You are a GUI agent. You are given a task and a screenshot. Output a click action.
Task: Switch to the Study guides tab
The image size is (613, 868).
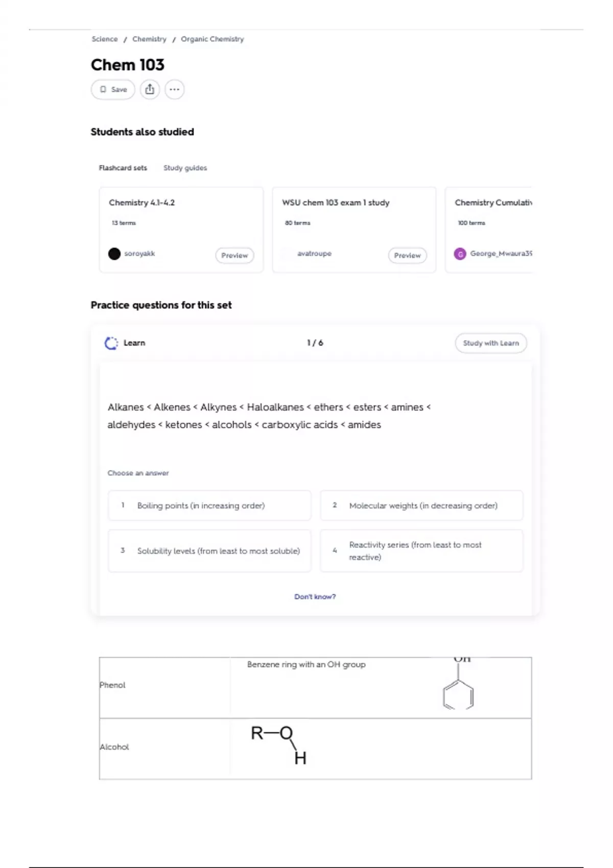pos(185,168)
